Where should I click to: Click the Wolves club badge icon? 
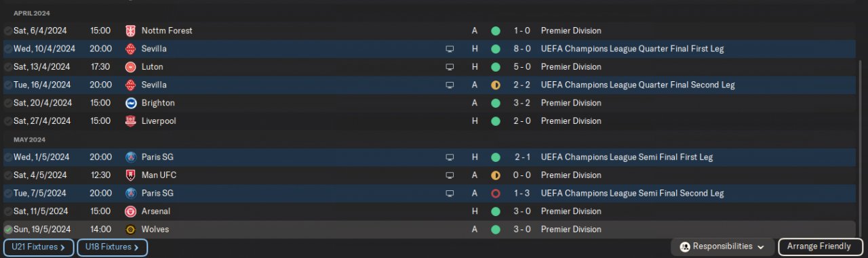(x=131, y=229)
